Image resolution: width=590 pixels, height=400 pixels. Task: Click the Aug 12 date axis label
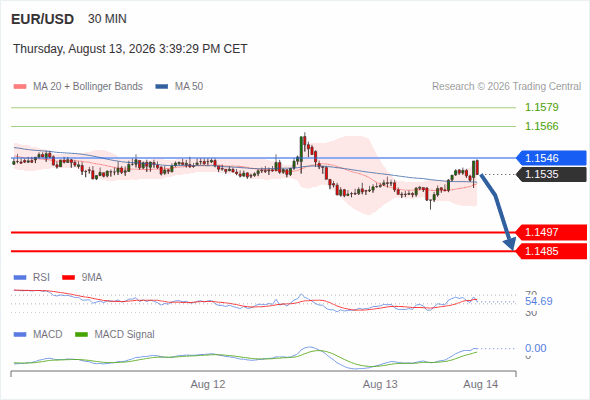click(208, 385)
